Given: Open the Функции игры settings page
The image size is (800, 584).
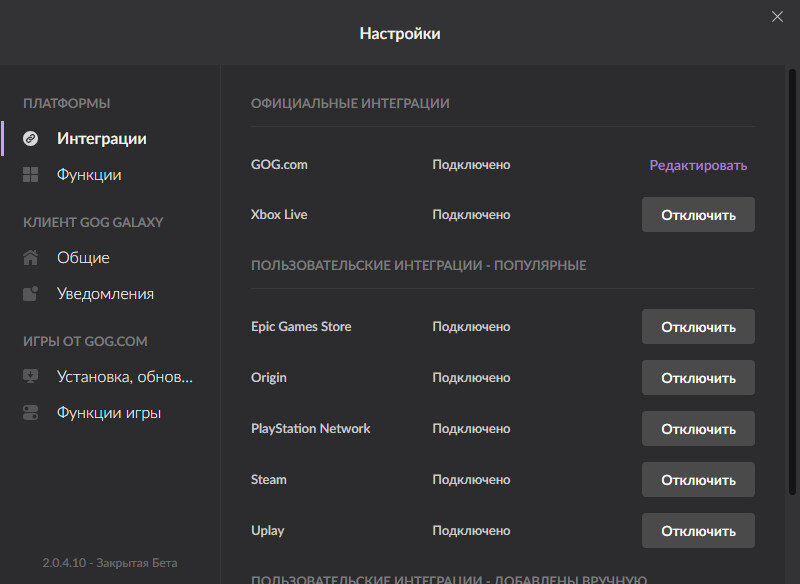Looking at the screenshot, I should 108,413.
